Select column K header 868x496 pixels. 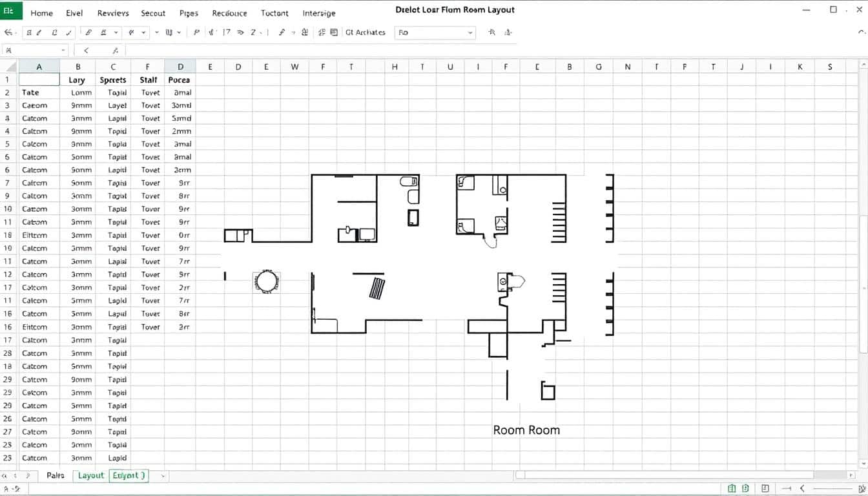[800, 67]
